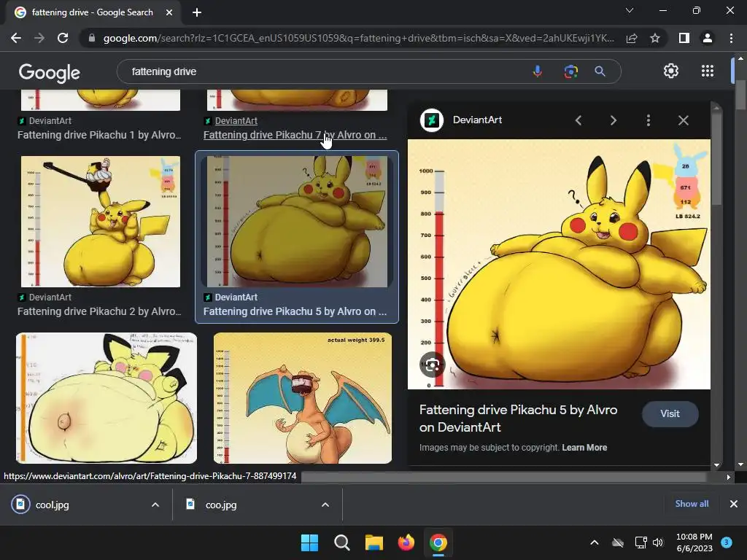
Task: Open 'Fattening drive Pikachu 5 by Alvro on DeviantArt' title
Action: 519,418
